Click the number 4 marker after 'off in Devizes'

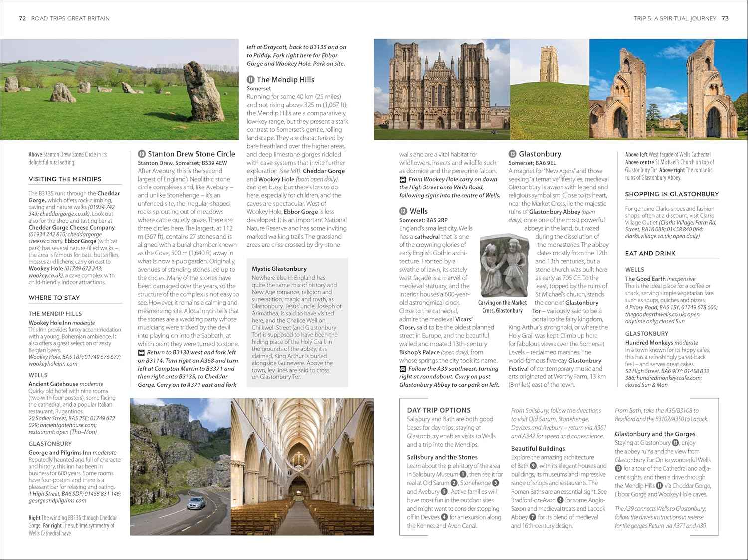click(x=444, y=517)
